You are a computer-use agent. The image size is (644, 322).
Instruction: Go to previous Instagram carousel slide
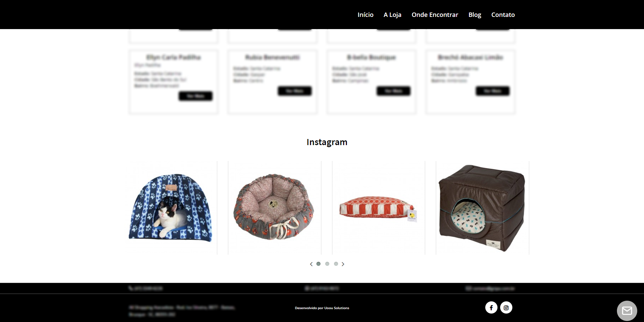[311, 264]
